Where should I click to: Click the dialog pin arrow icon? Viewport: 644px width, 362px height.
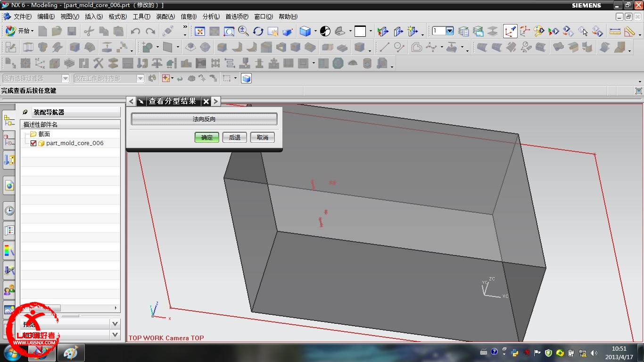point(141,101)
